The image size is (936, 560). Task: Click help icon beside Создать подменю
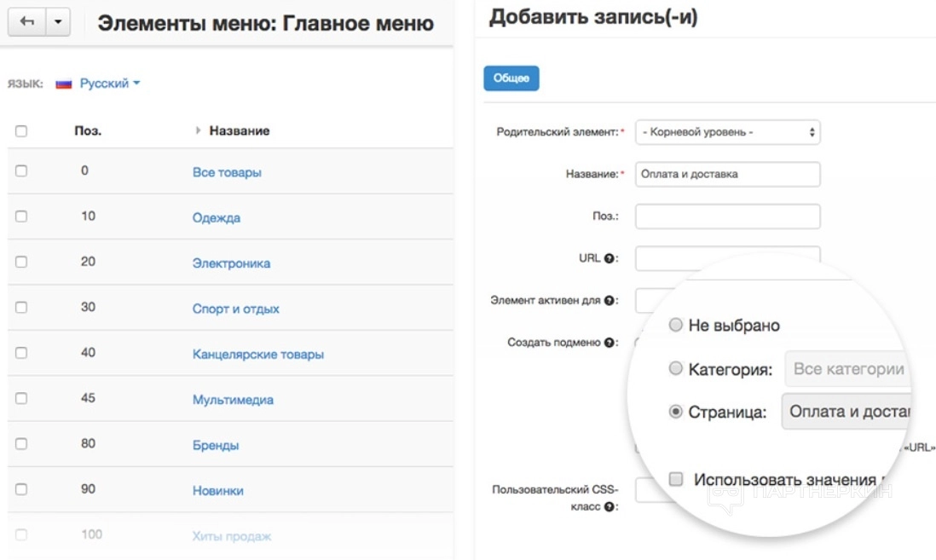[610, 343]
